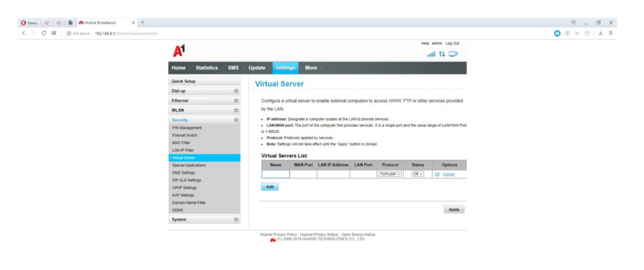Click the Not secure globe icon
Image resolution: width=644 pixels, height=270 pixels.
pyautogui.click(x=69, y=33)
